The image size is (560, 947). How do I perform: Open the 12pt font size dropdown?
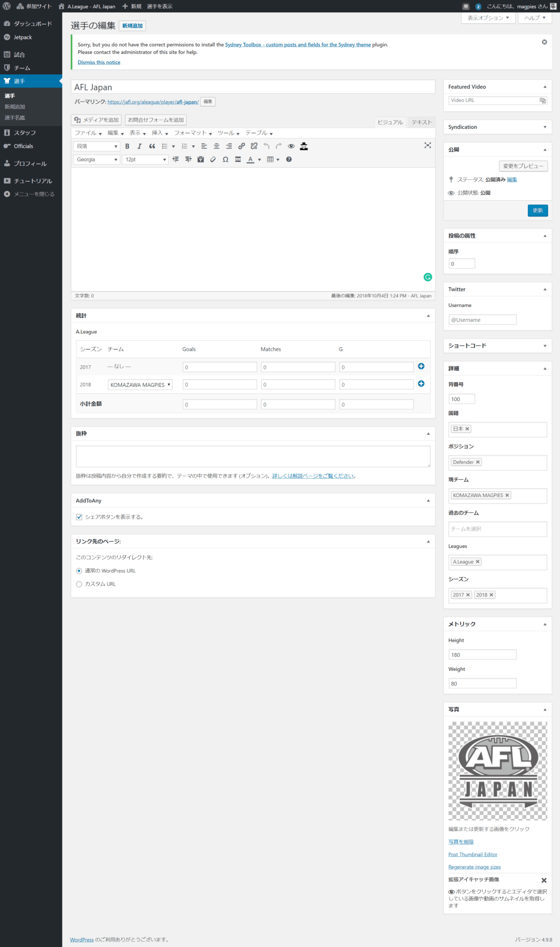click(x=145, y=160)
